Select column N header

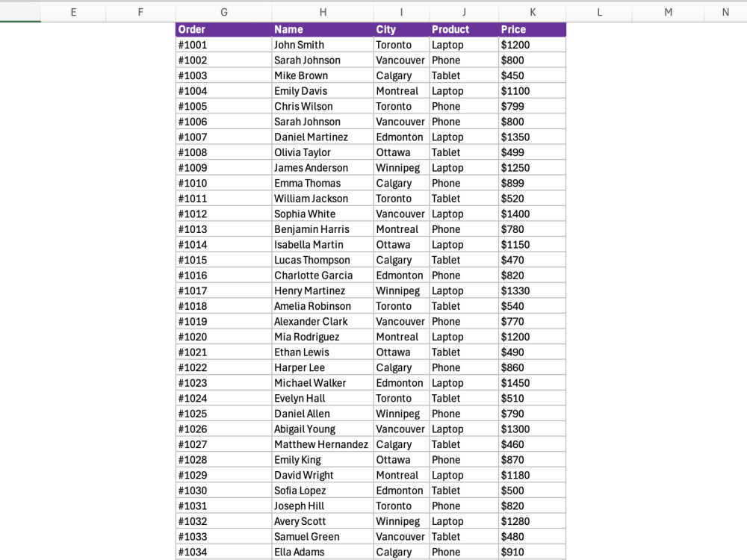pyautogui.click(x=725, y=12)
